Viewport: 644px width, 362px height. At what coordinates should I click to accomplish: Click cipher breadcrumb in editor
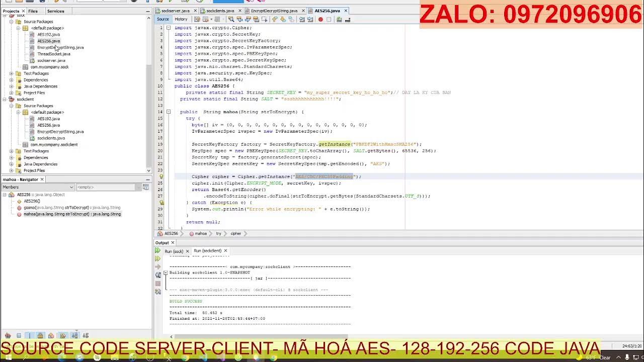tap(236, 234)
